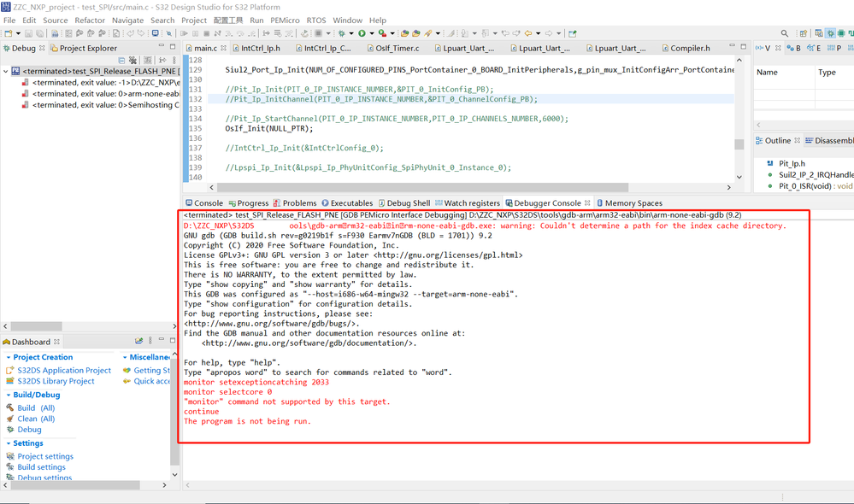Image resolution: width=854 pixels, height=504 pixels.
Task: Click the Collapse All icon in Debug view
Action: (121, 60)
